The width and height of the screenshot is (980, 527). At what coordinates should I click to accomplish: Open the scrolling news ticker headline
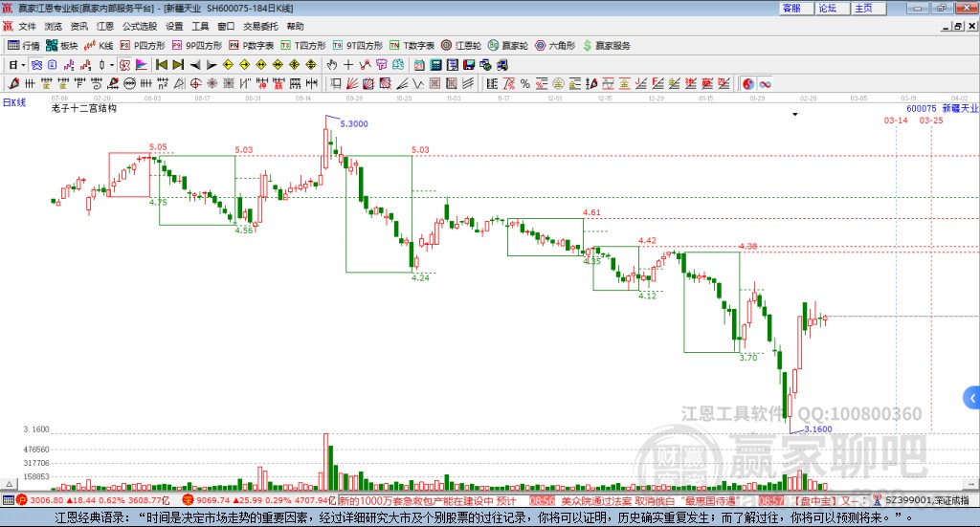(603, 501)
